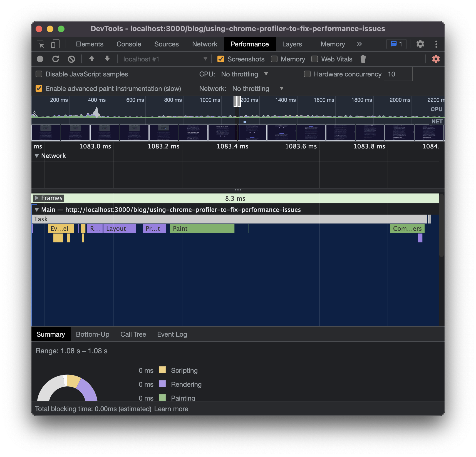Click the save profile download icon
Image resolution: width=476 pixels, height=457 pixels.
pos(107,59)
